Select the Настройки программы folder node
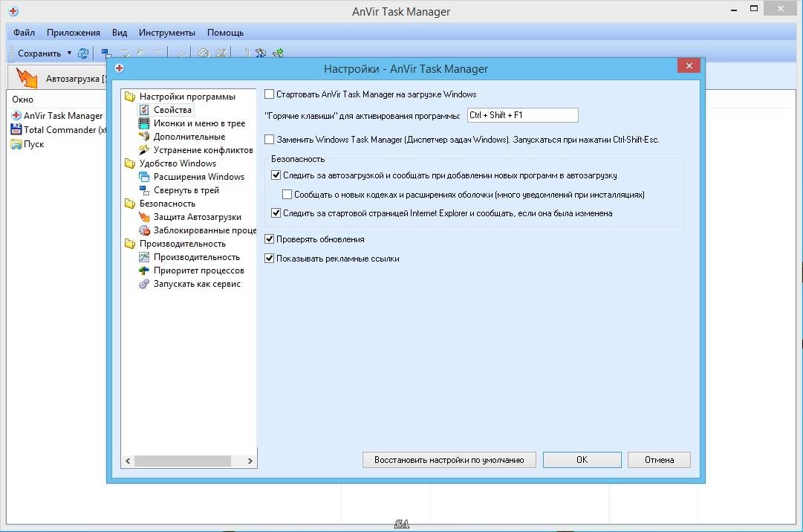Image resolution: width=803 pixels, height=532 pixels. pyautogui.click(x=181, y=97)
